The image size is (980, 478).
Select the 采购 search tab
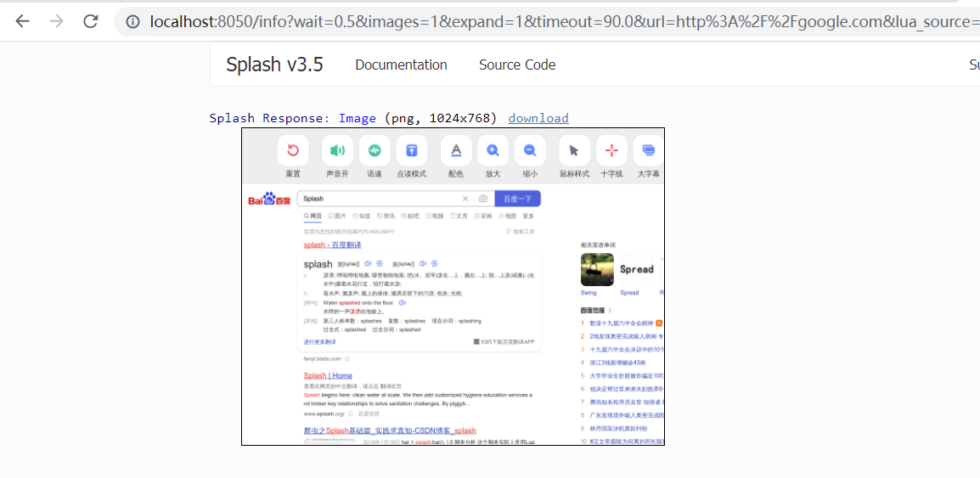(x=484, y=216)
